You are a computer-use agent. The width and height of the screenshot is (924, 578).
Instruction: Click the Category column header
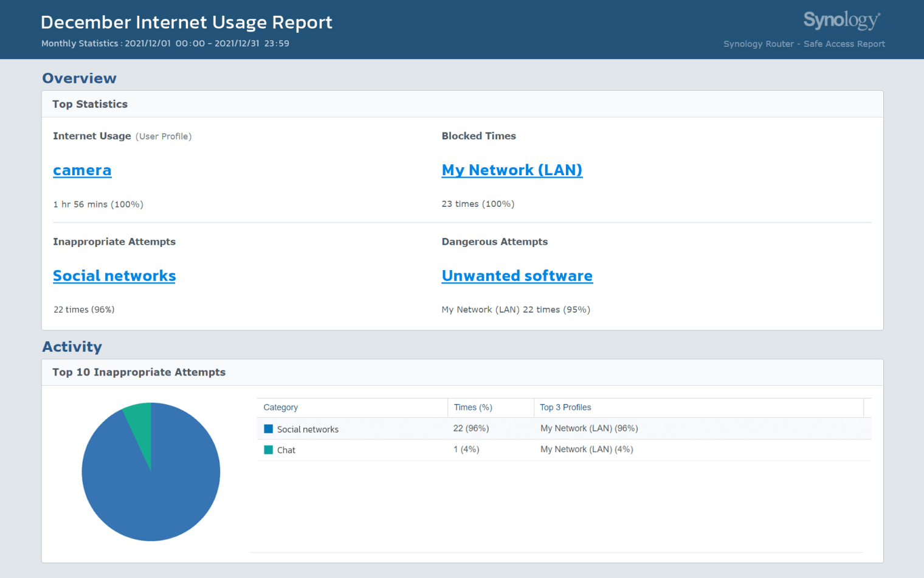tap(280, 407)
